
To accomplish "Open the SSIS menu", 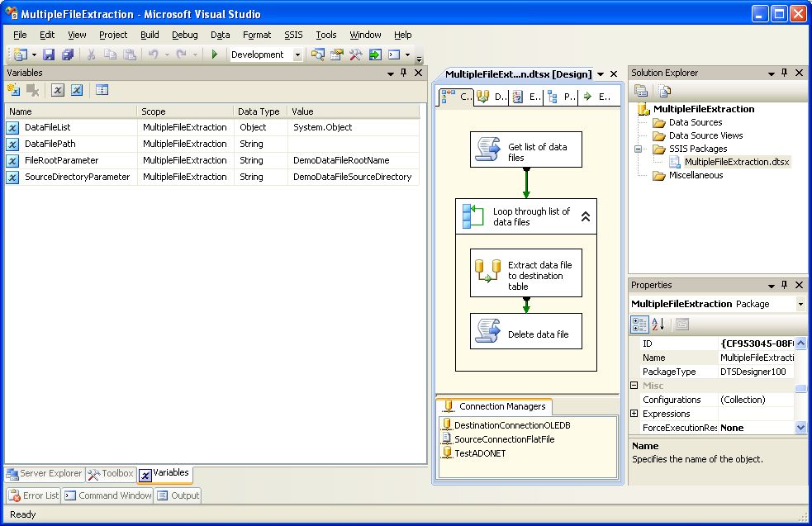I will click(x=293, y=35).
